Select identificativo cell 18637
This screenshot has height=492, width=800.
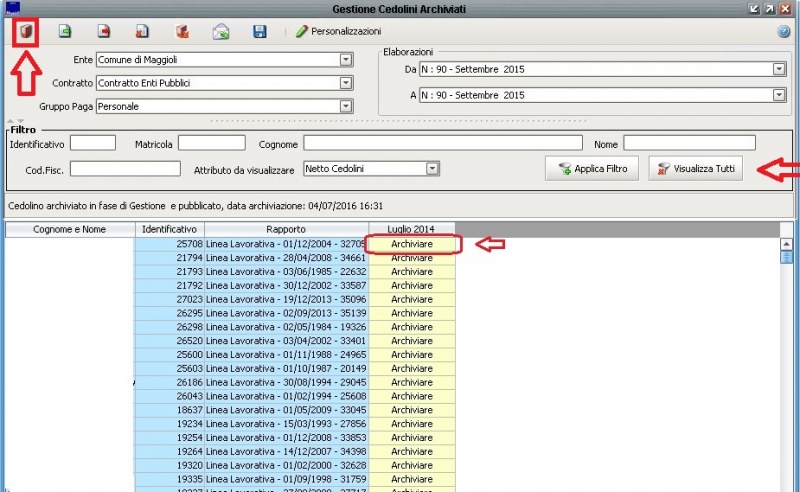click(170, 410)
